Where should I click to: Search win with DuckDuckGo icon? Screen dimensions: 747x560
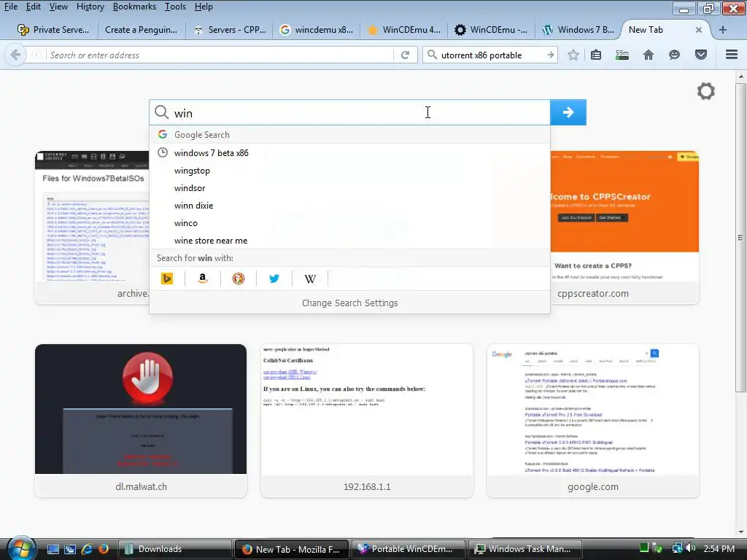(239, 279)
